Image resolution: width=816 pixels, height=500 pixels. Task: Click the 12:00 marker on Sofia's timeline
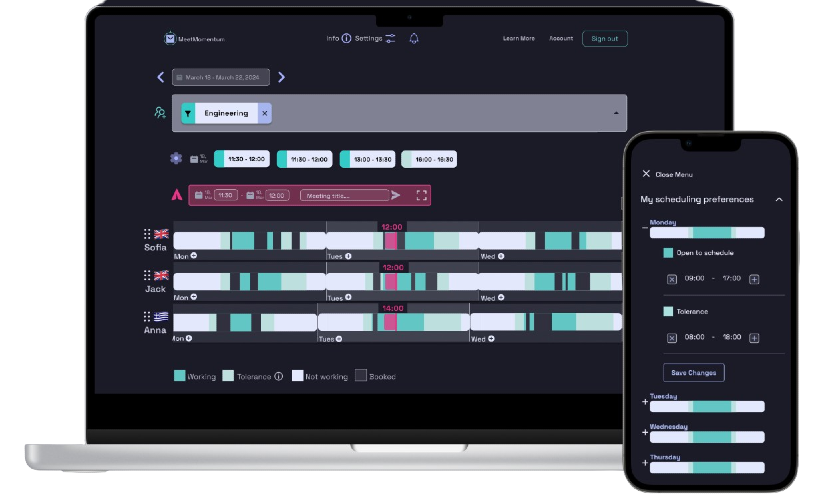point(391,227)
